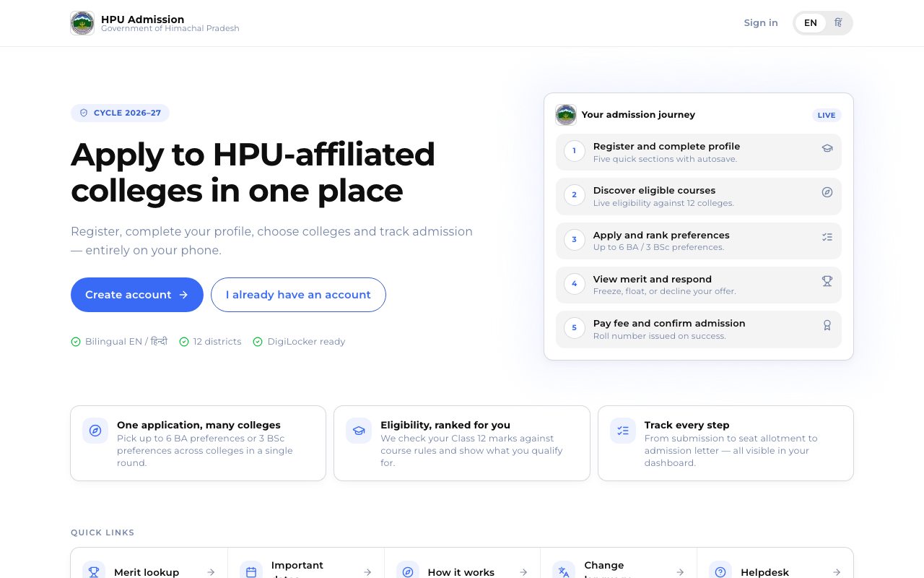This screenshot has height=578, width=924.
Task: Click the HPU crest logo in the header
Action: (82, 23)
